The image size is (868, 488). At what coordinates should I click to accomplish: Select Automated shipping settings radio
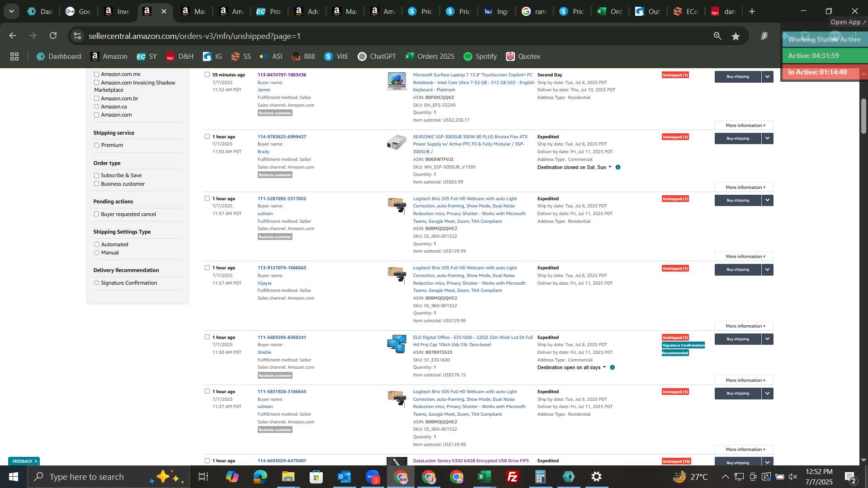[x=96, y=244]
